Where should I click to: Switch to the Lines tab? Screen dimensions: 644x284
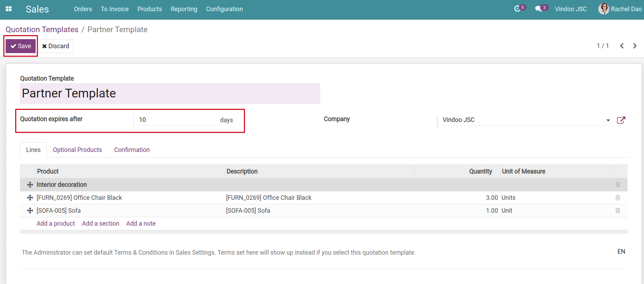(x=33, y=150)
